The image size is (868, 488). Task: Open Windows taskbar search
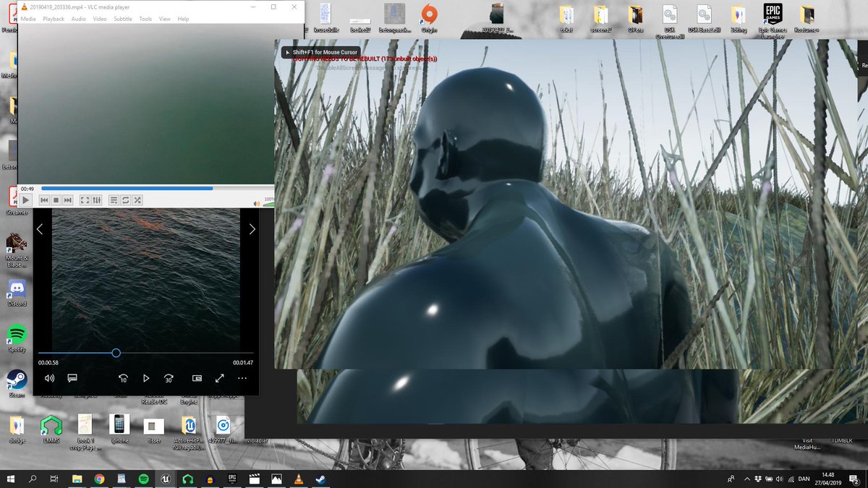point(33,478)
